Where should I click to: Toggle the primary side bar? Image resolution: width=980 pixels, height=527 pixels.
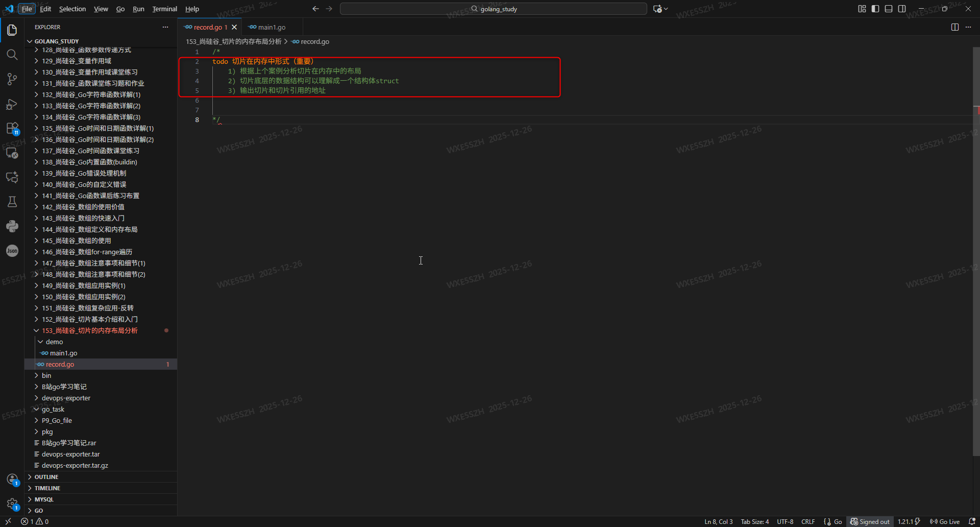click(x=875, y=9)
